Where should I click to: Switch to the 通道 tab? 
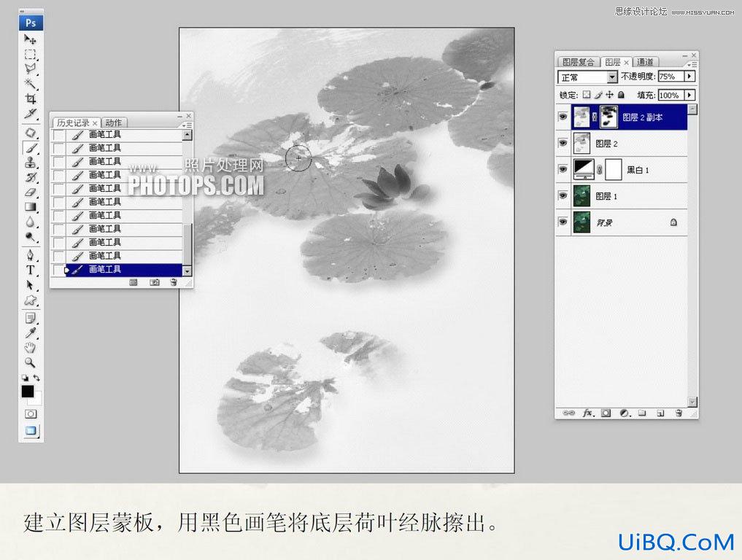(x=644, y=62)
